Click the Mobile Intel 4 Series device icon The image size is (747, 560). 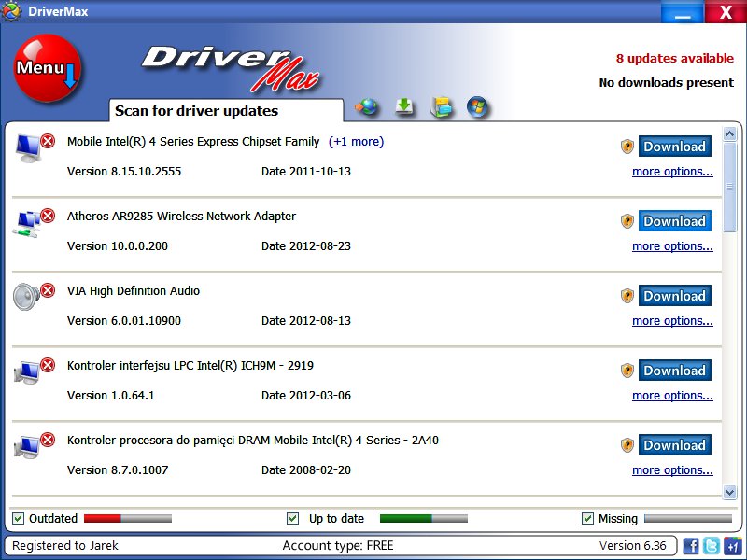tap(29, 147)
